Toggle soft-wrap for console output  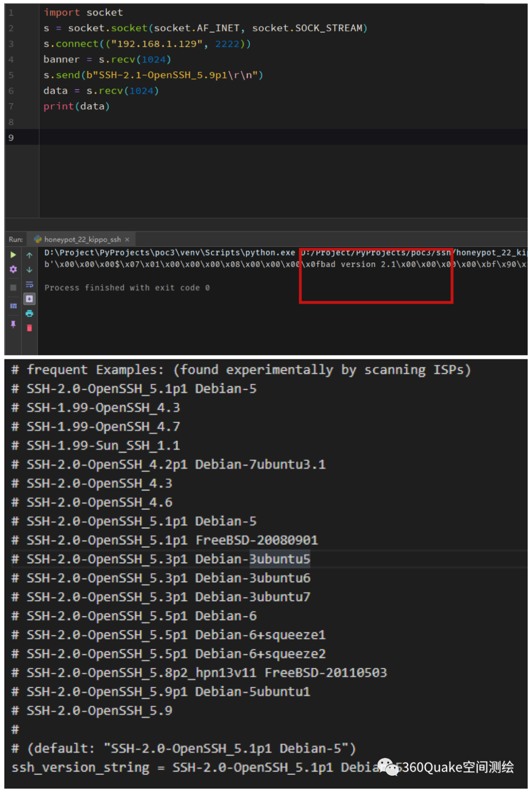coord(30,284)
